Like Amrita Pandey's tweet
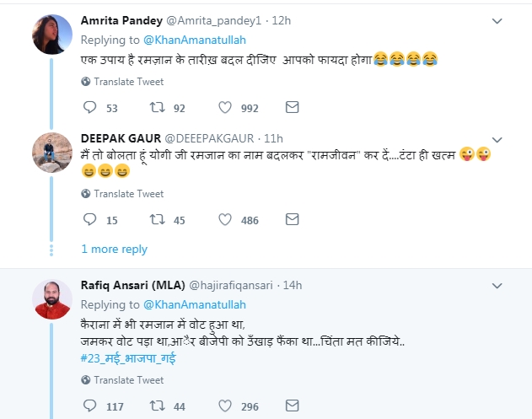The width and height of the screenshot is (532, 419). [225, 107]
